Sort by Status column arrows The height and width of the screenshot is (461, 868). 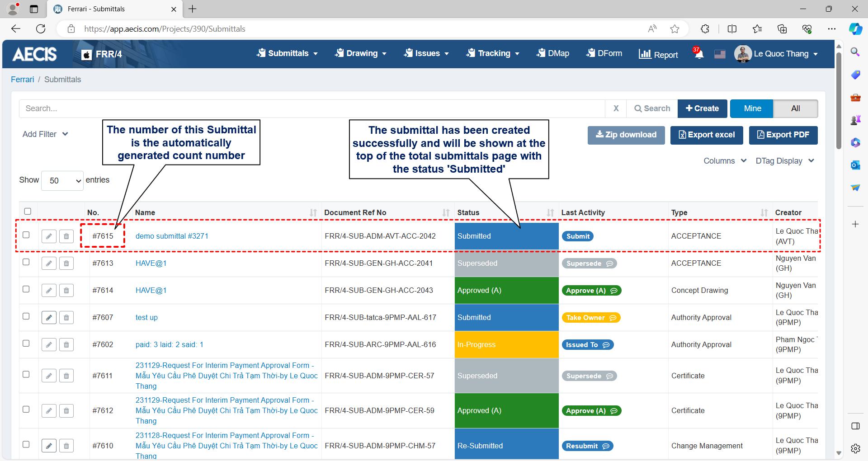tap(550, 212)
